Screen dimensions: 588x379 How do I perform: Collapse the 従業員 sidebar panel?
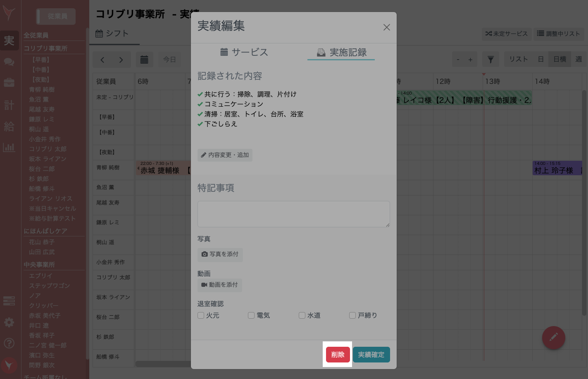pyautogui.click(x=57, y=17)
